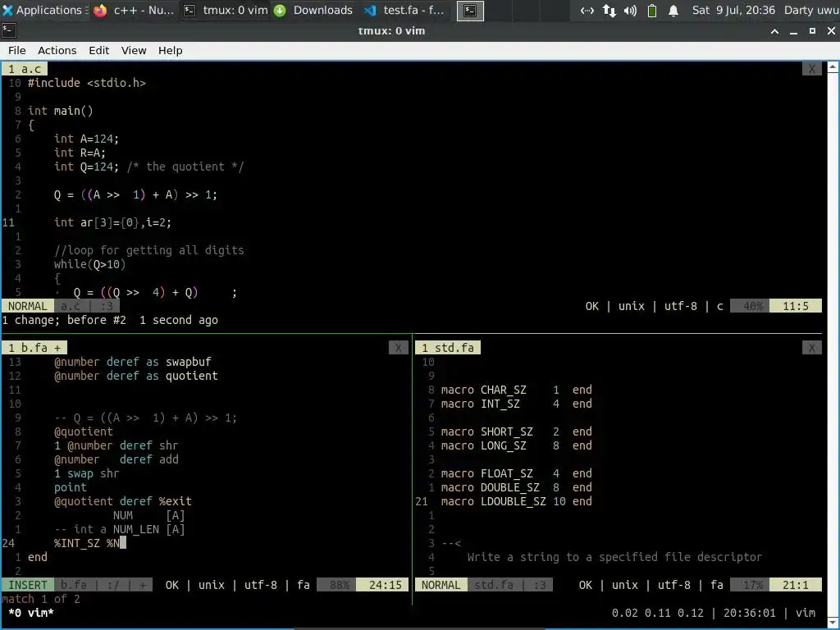The image size is (840, 630).
Task: Click the '/* the quotient */' comment
Action: pos(185,167)
